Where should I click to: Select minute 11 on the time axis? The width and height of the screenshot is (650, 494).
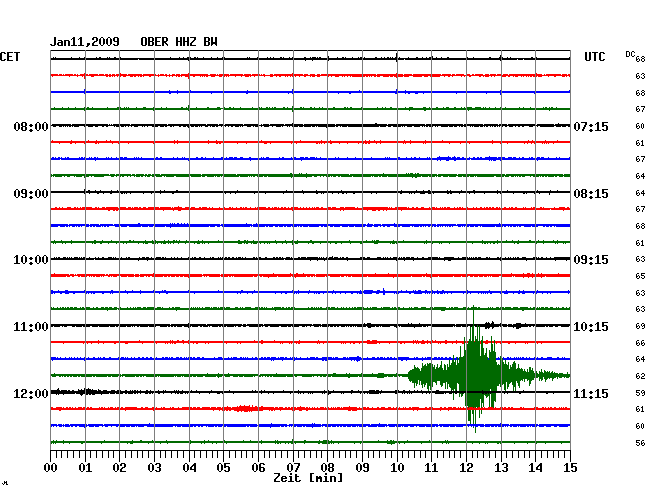coord(432,467)
